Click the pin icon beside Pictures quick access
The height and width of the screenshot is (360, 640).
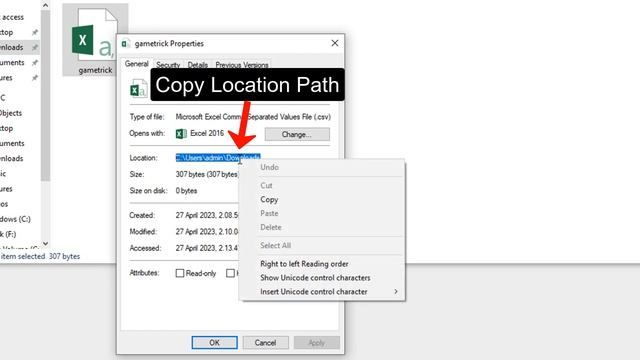click(35, 78)
